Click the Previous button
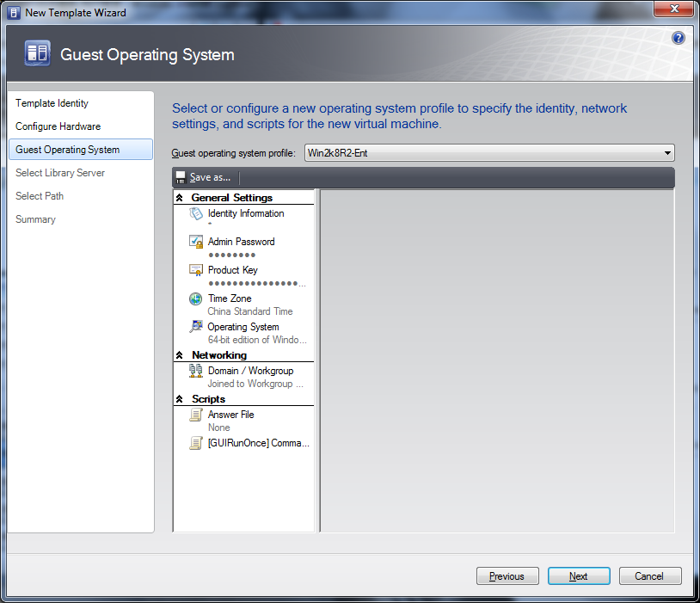This screenshot has height=603, width=700. (x=507, y=576)
